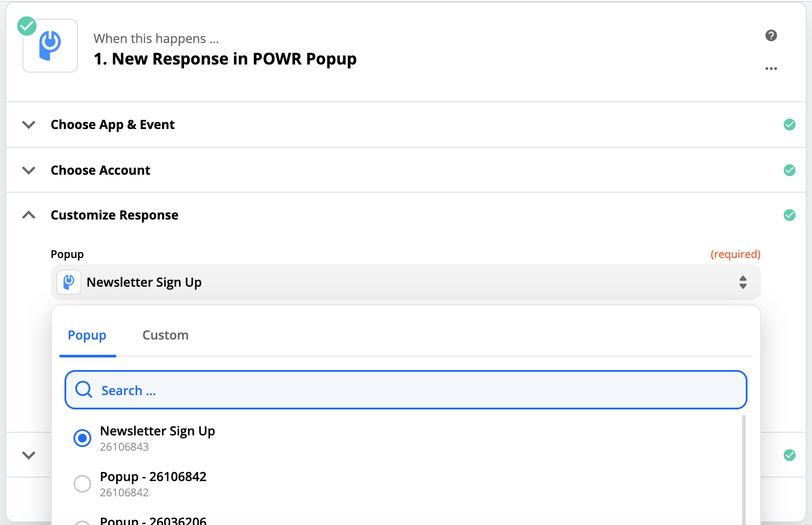
Task: Click the small POWR icon in Popup field
Action: [69, 282]
